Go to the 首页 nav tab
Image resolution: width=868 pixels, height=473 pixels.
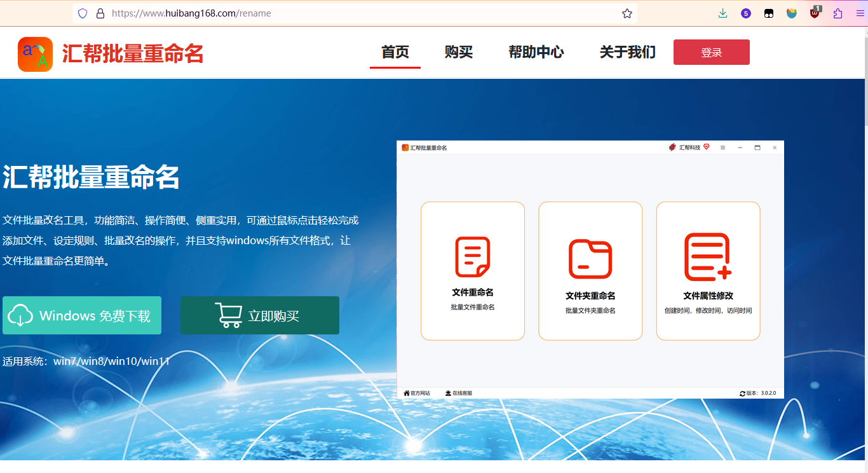coord(395,52)
